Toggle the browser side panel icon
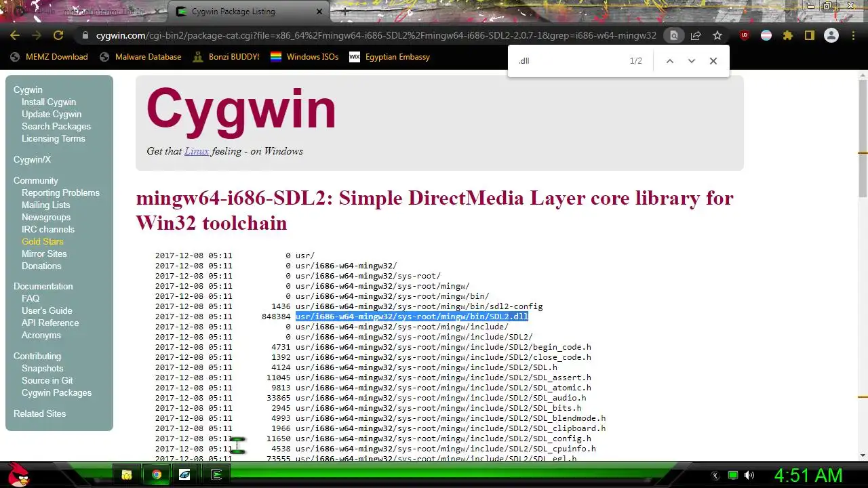This screenshot has width=868, height=488. coord(810,35)
